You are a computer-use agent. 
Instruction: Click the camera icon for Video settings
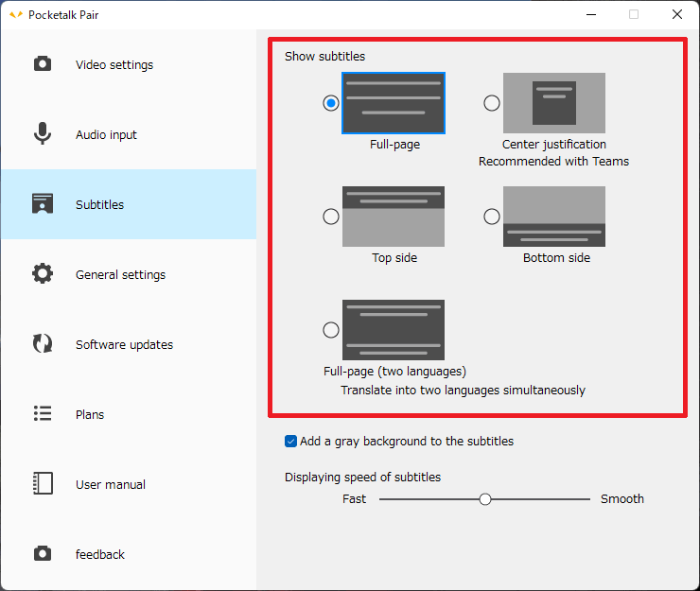(x=43, y=64)
